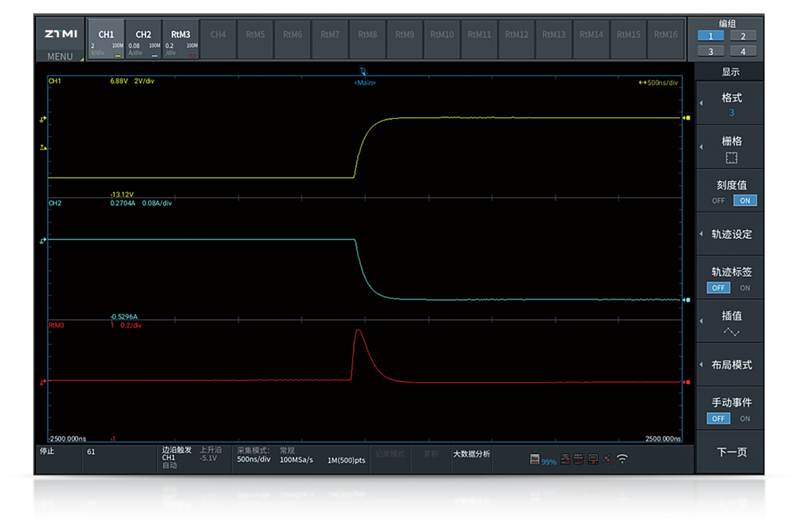Viewport: 798px width, 532px height.
Task: Expand the 布局模式 layout mode option
Action: tap(731, 364)
